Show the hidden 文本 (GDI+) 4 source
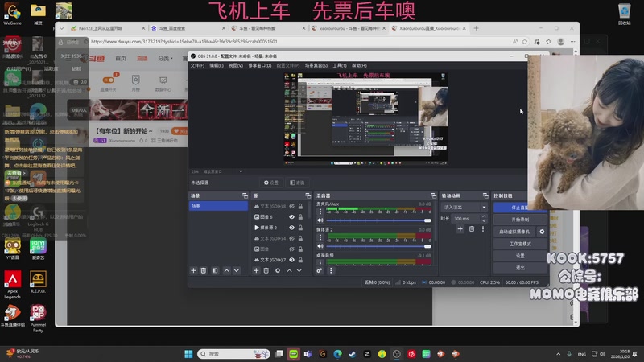644x362 pixels. (x=291, y=238)
